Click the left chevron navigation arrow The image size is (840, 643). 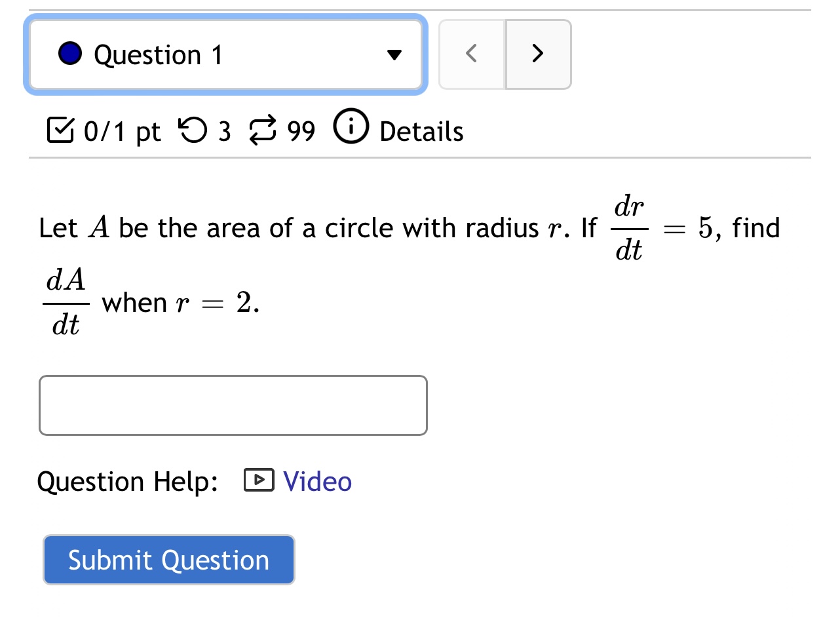471,54
